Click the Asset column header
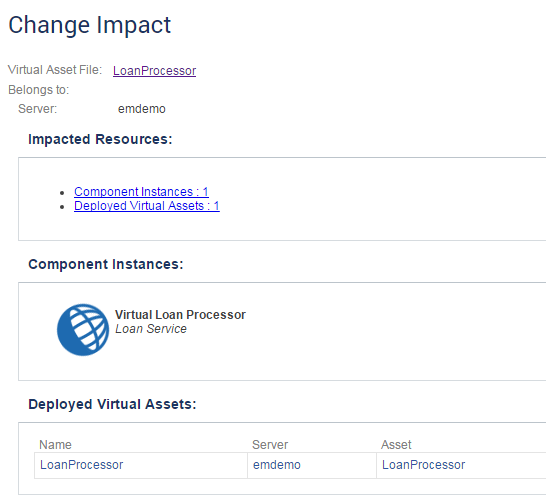This screenshot has height=498, width=546. click(396, 445)
